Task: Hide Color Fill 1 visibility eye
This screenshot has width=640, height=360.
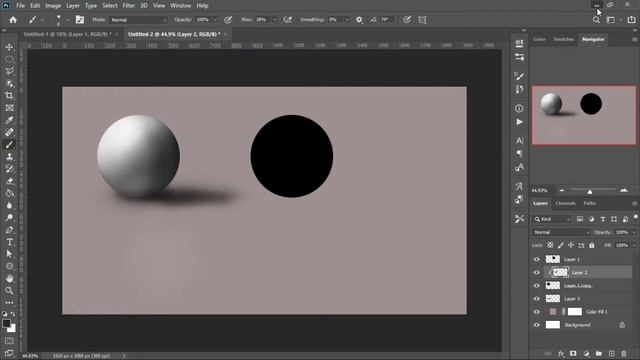Action: click(x=537, y=312)
